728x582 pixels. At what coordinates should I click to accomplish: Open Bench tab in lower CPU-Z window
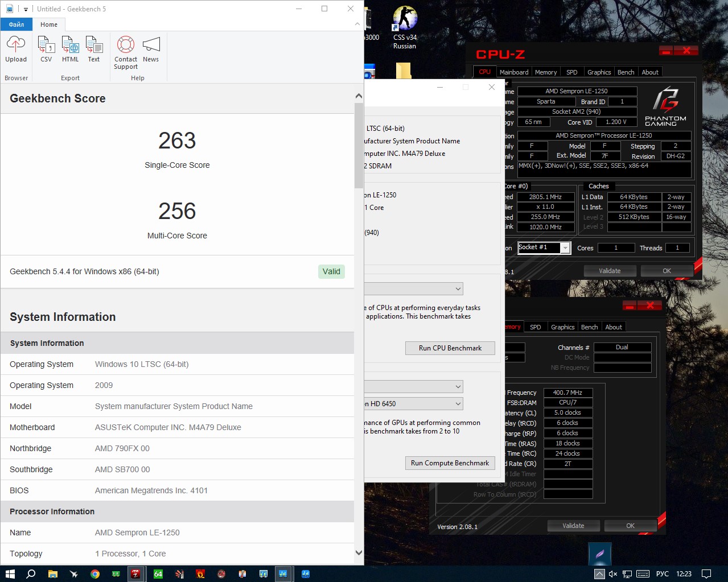[590, 327]
